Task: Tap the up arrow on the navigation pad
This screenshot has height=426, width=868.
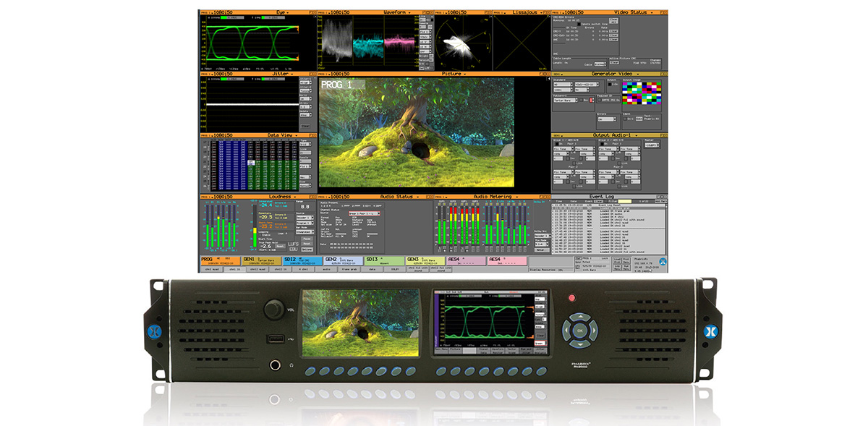Action: [x=581, y=316]
